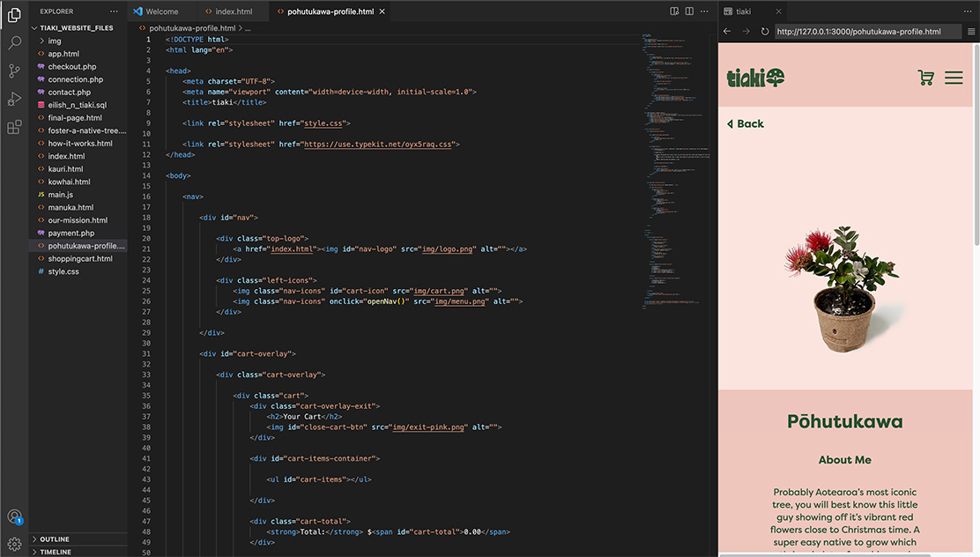Screen dimensions: 980x557
Task: Open style.css from the file explorer
Action: coord(63,271)
